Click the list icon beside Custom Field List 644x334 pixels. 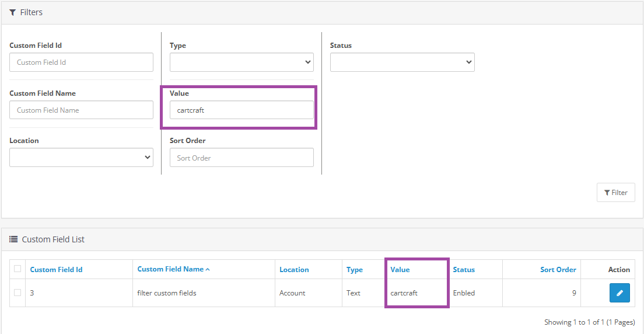[13, 239]
